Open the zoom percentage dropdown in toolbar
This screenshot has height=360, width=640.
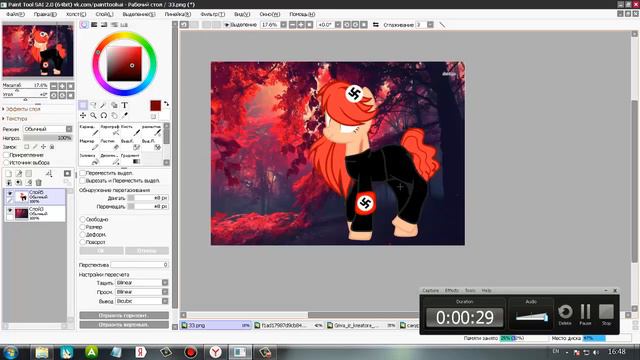(x=283, y=24)
